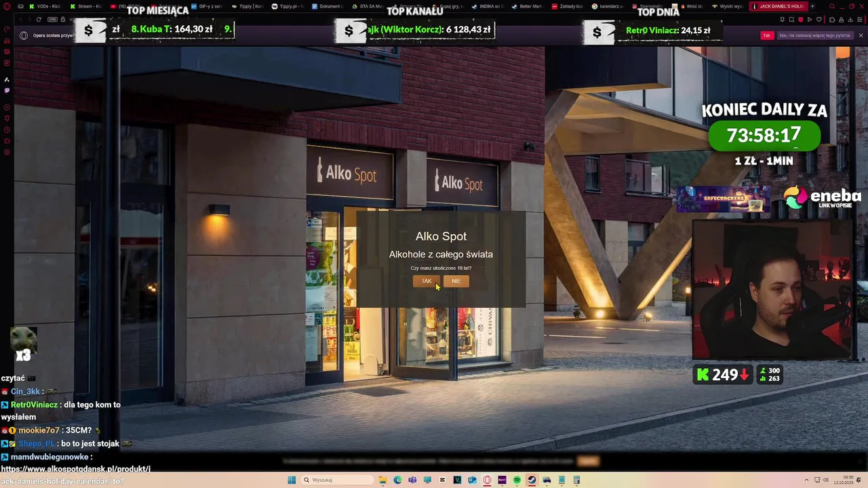Switch to the Stream Kick browser tab
Screen dimensions: 868x488
[x=85, y=6]
